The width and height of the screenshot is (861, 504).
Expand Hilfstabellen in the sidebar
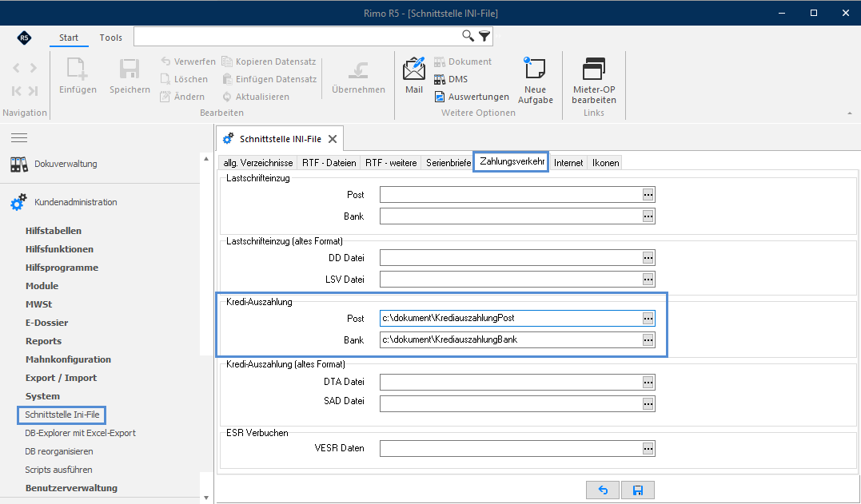point(54,231)
